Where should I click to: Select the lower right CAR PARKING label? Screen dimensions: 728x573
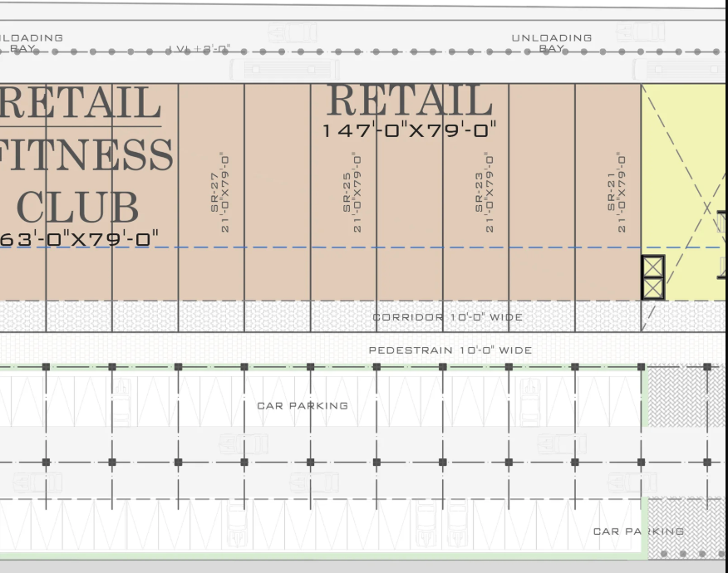638,531
